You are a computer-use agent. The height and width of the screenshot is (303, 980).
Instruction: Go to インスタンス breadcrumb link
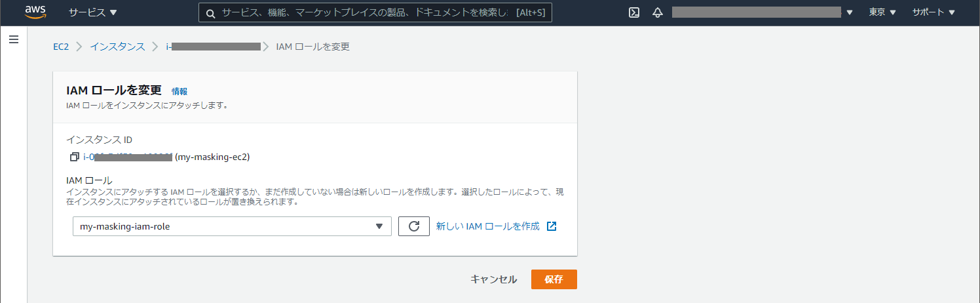(x=117, y=47)
